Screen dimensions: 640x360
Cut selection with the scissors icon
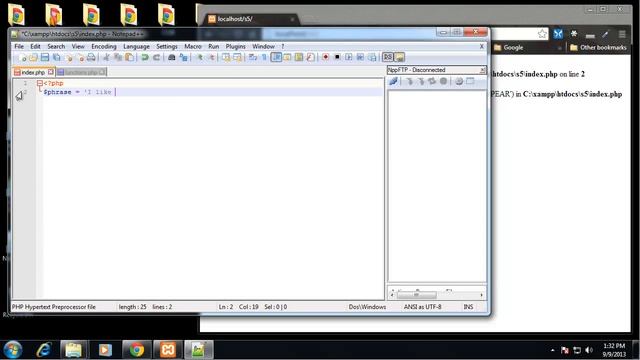tap(106, 58)
